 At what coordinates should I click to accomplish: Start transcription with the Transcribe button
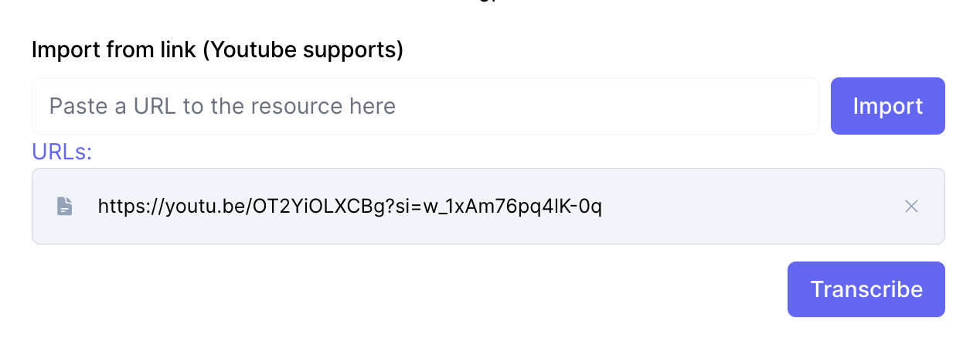[x=866, y=289]
